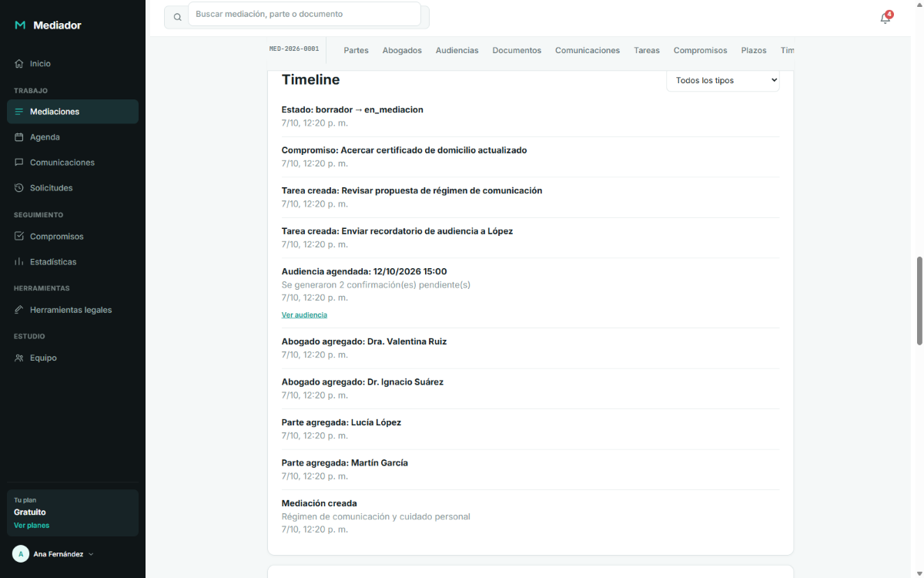Screen dimensions: 924x578
Task: Click text Régimen de comunicación y cuidado personal
Action: coord(376,516)
